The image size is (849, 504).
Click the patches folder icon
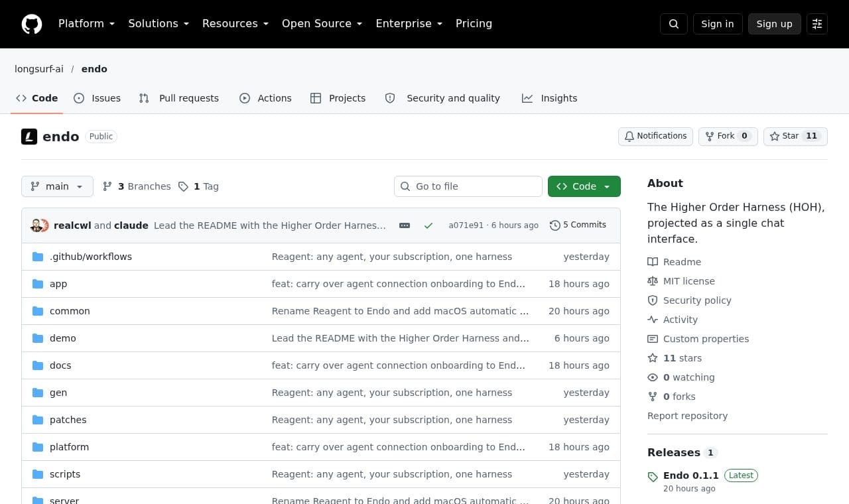pyautogui.click(x=38, y=420)
